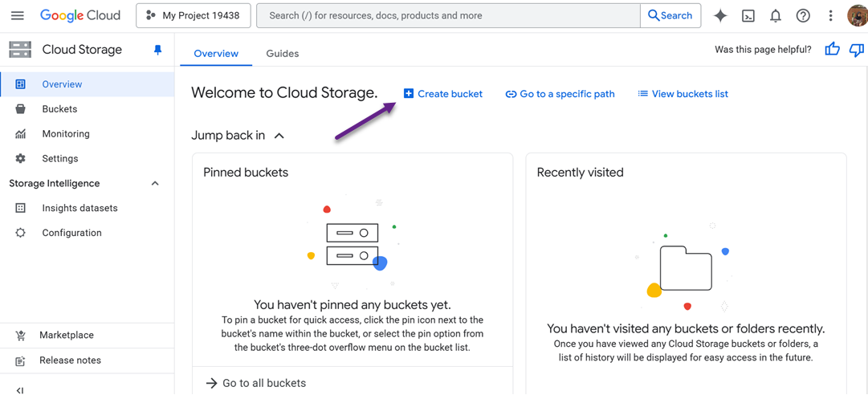Click the thumbs up feedback icon
Screen dimensions: 868x395
coord(832,50)
